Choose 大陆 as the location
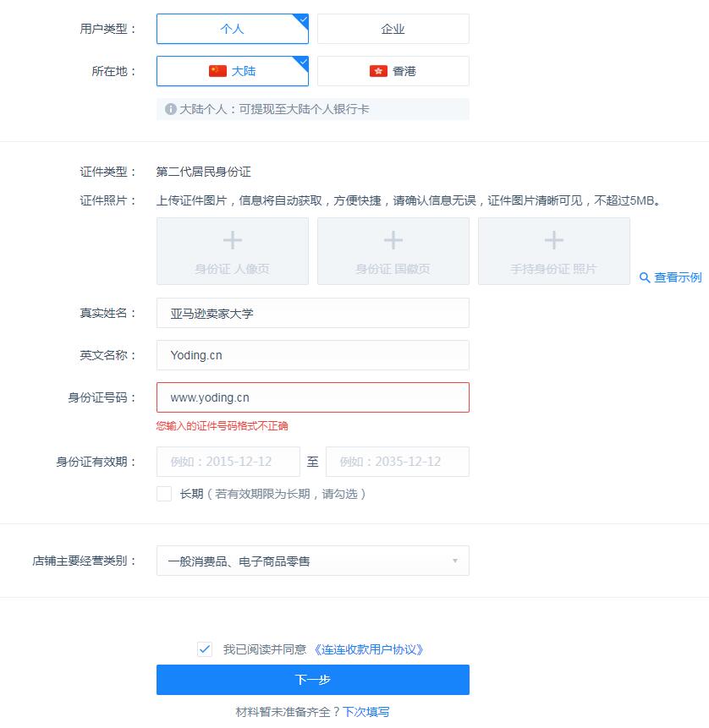 point(233,71)
